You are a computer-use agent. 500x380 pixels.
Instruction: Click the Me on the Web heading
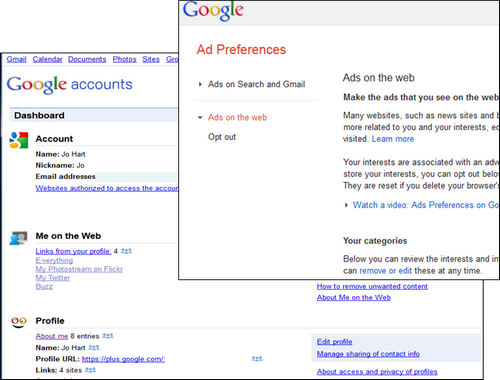pyautogui.click(x=68, y=236)
